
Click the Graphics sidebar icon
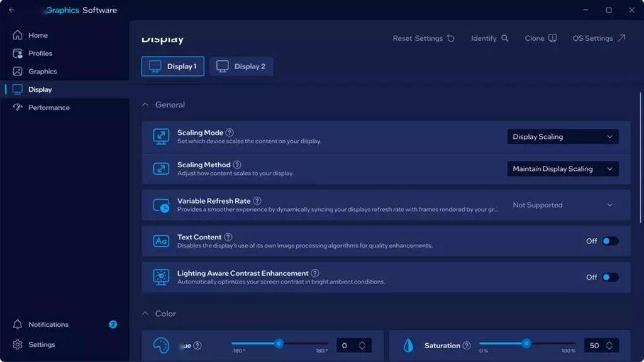[18, 72]
